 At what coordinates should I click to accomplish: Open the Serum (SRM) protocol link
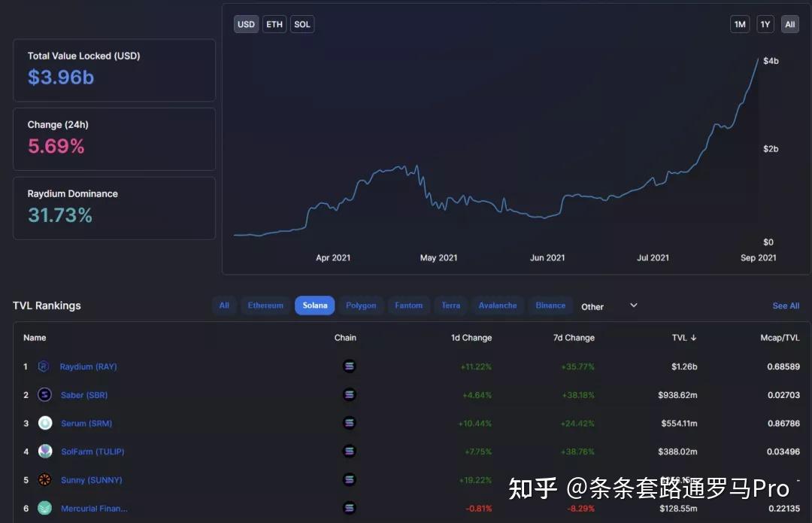click(x=86, y=424)
